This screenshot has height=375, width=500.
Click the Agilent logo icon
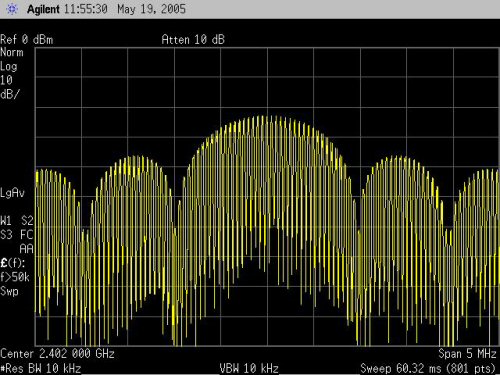pyautogui.click(x=12, y=9)
